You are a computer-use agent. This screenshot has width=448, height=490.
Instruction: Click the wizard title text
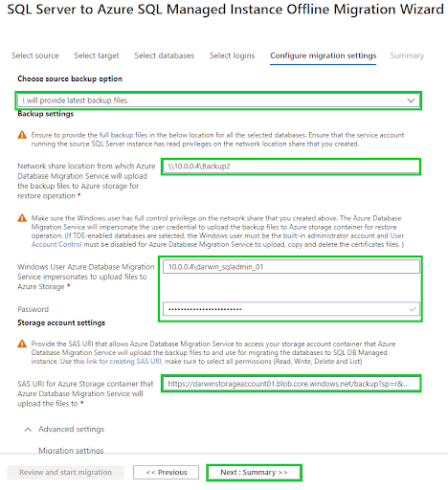click(x=225, y=10)
